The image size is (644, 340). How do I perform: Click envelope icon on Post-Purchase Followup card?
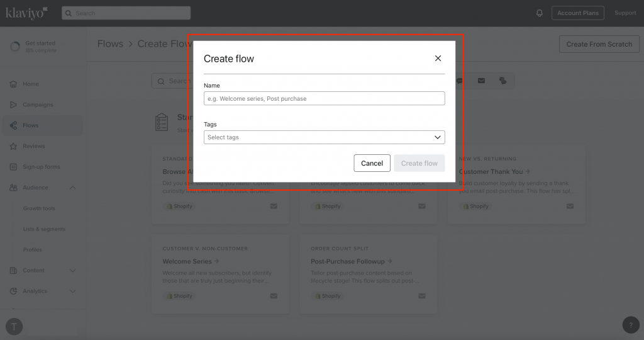tap(422, 296)
